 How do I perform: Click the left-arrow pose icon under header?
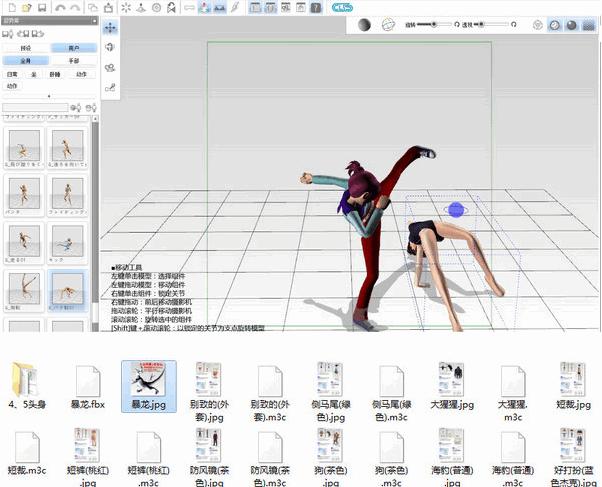[24, 34]
